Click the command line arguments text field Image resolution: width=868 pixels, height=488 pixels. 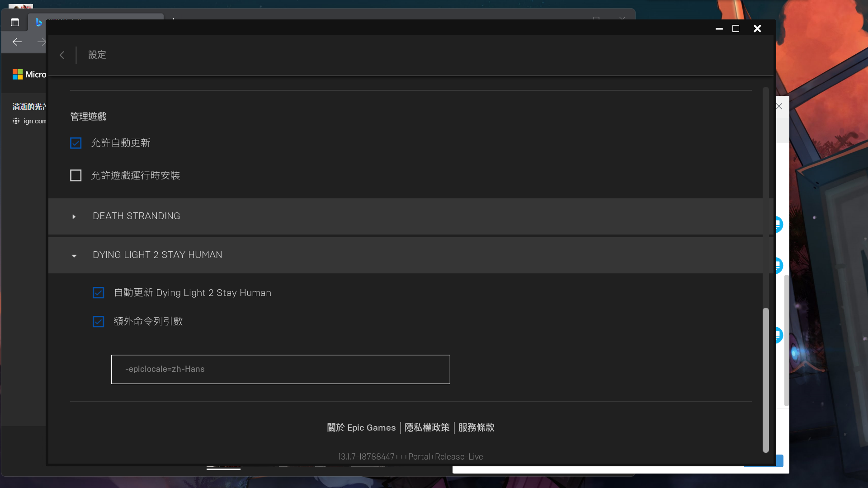280,369
